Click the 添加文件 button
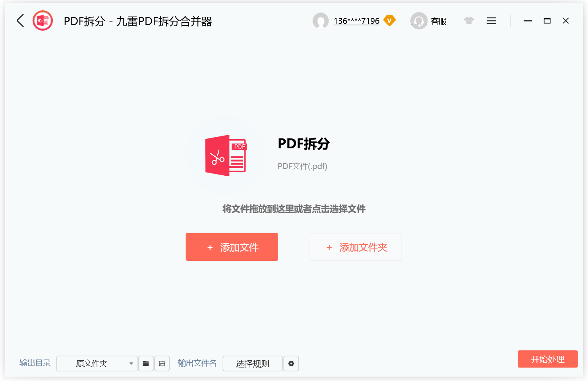Screen dimensions: 588x381 [x=232, y=247]
